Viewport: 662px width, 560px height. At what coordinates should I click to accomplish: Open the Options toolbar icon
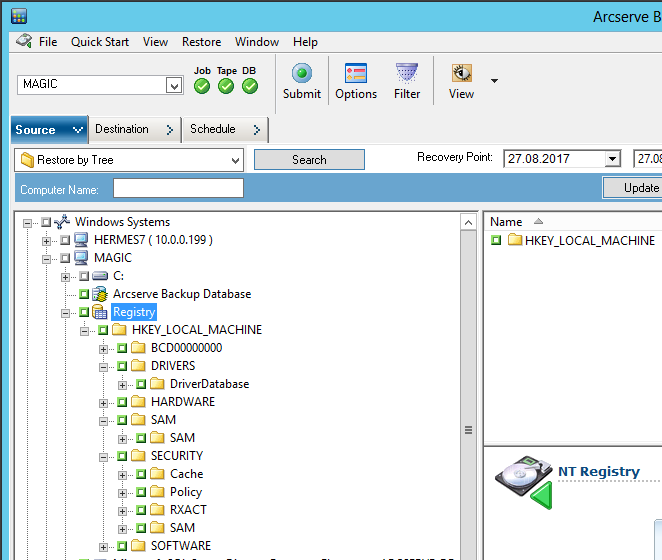click(x=356, y=73)
